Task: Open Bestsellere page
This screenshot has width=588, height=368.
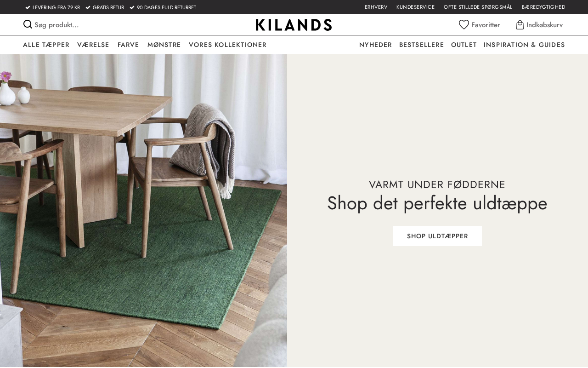Action: click(x=421, y=45)
